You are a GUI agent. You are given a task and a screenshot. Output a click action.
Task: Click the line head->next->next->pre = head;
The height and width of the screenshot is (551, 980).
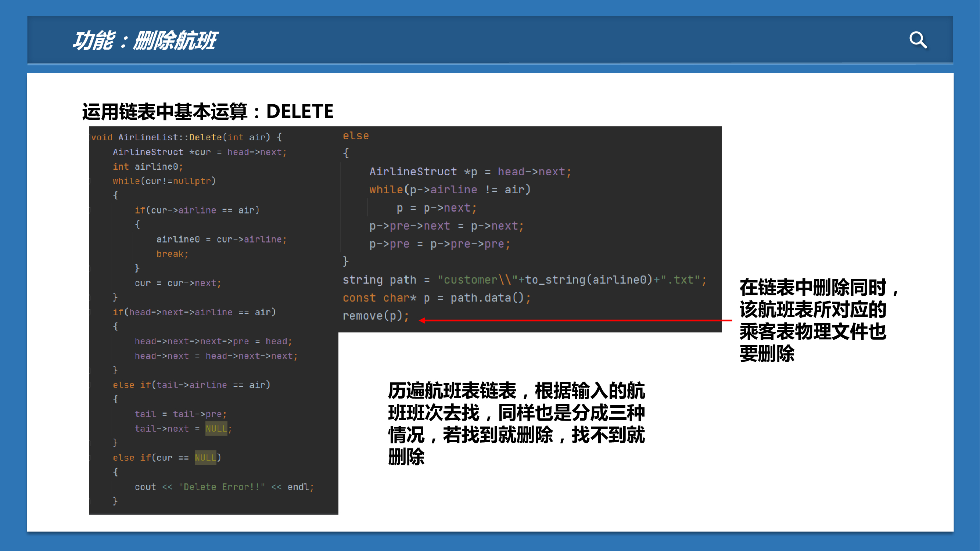point(213,342)
